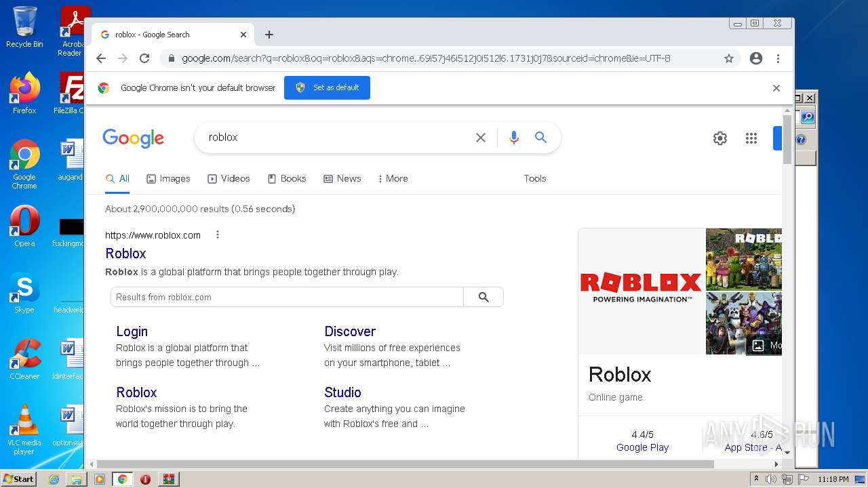The image size is (868, 488).
Task: Open the Roblox main result link
Action: click(x=125, y=253)
